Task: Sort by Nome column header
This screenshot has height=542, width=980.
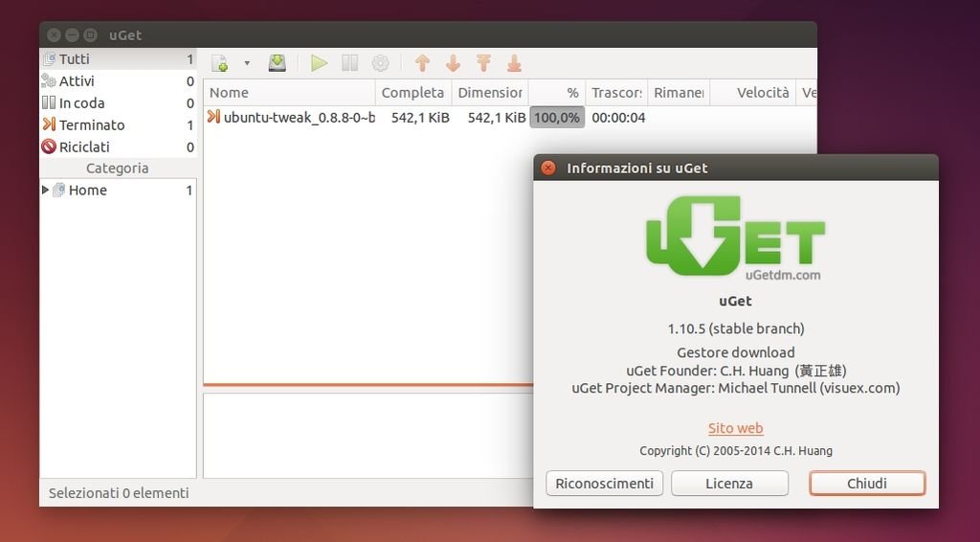Action: [289, 93]
